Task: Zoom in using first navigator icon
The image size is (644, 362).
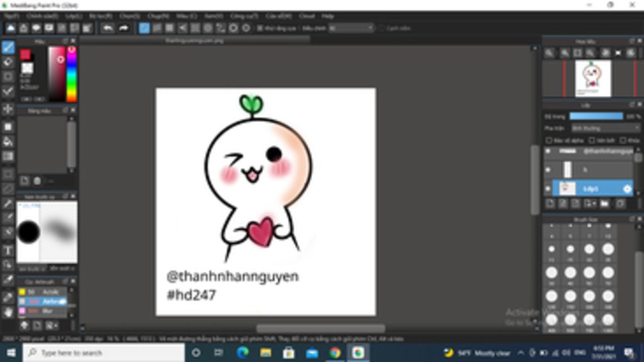Action: (x=549, y=53)
